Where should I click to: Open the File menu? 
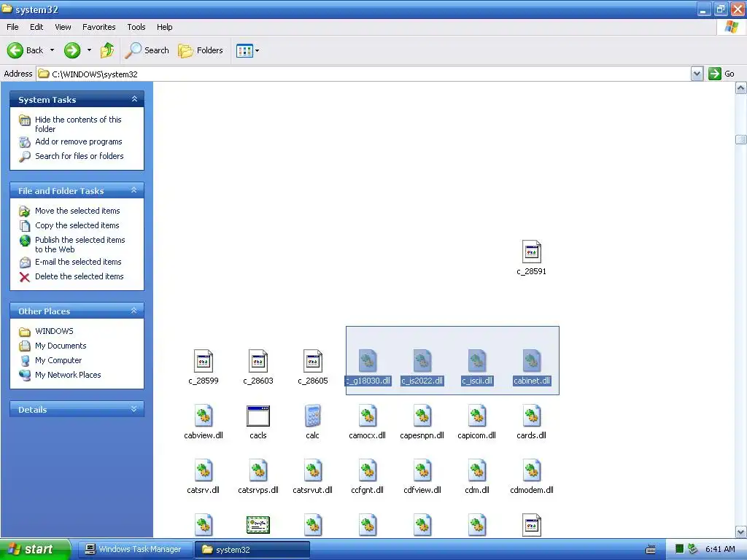click(12, 27)
